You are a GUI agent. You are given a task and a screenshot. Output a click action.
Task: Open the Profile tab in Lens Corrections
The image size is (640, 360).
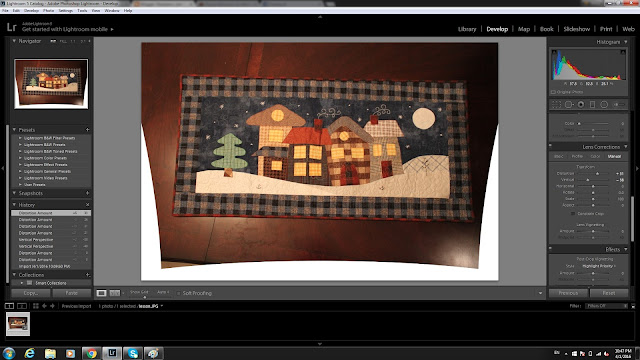point(577,156)
